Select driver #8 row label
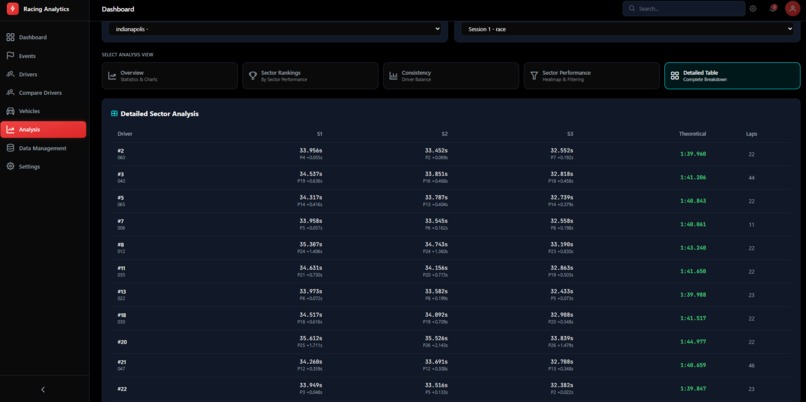Viewport: 806px width, 402px height. point(121,245)
